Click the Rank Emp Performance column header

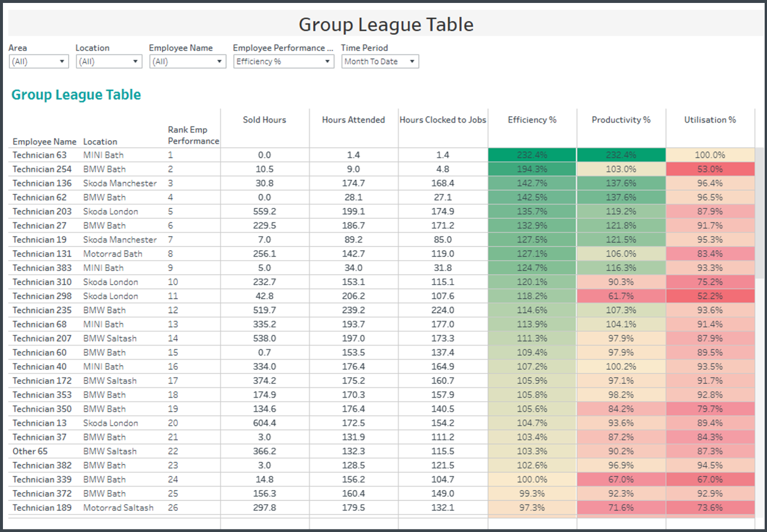193,135
